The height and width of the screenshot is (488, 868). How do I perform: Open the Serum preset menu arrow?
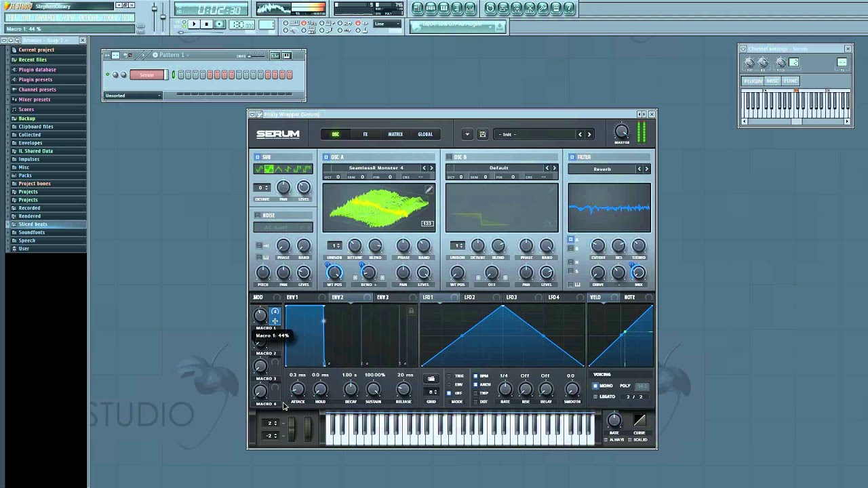point(467,134)
